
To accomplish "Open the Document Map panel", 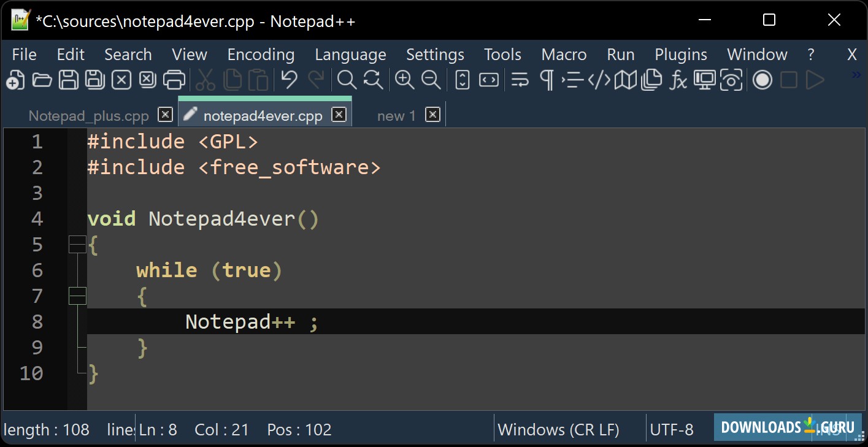I will tap(625, 80).
